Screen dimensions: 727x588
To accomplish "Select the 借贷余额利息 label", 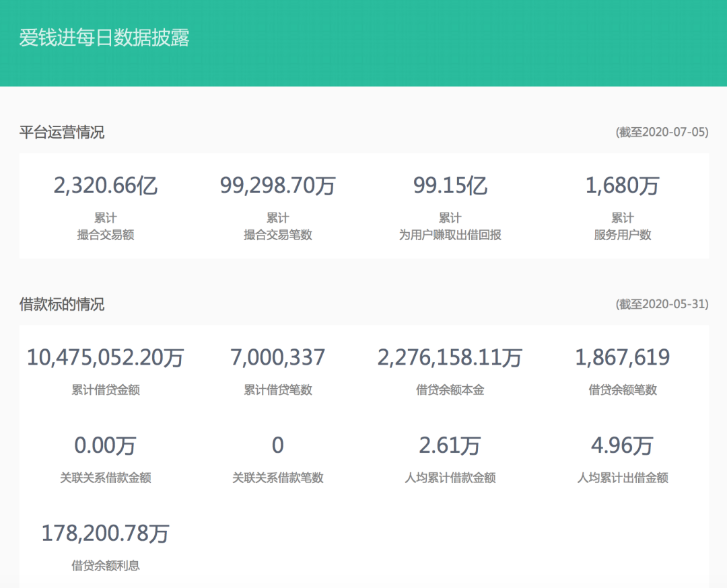I will point(106,566).
